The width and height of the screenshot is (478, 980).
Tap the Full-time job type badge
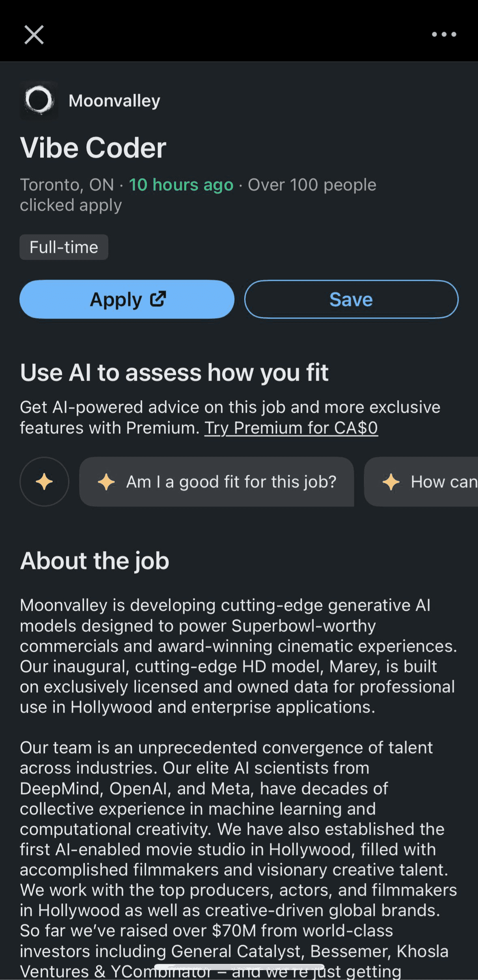pos(64,247)
